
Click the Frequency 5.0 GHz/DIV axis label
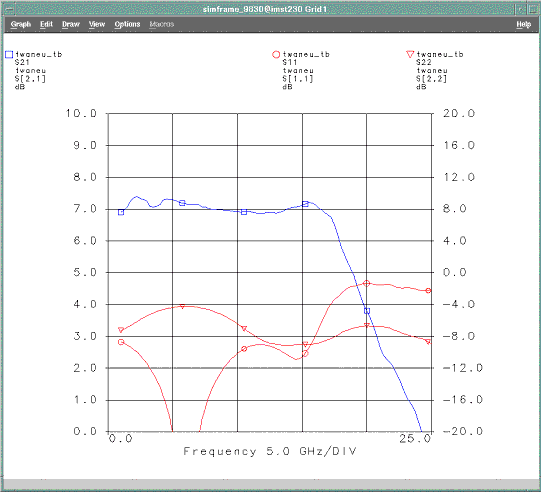coord(270,451)
